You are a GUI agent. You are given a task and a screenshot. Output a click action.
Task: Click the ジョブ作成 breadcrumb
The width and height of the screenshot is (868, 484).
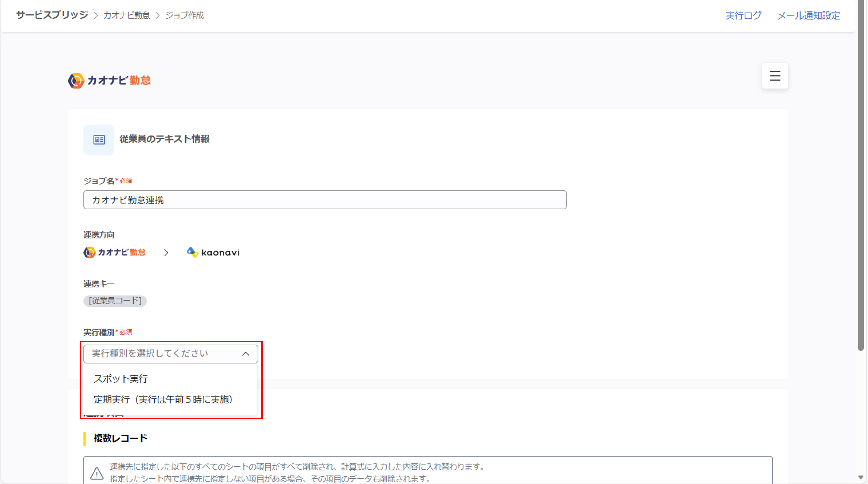click(184, 16)
